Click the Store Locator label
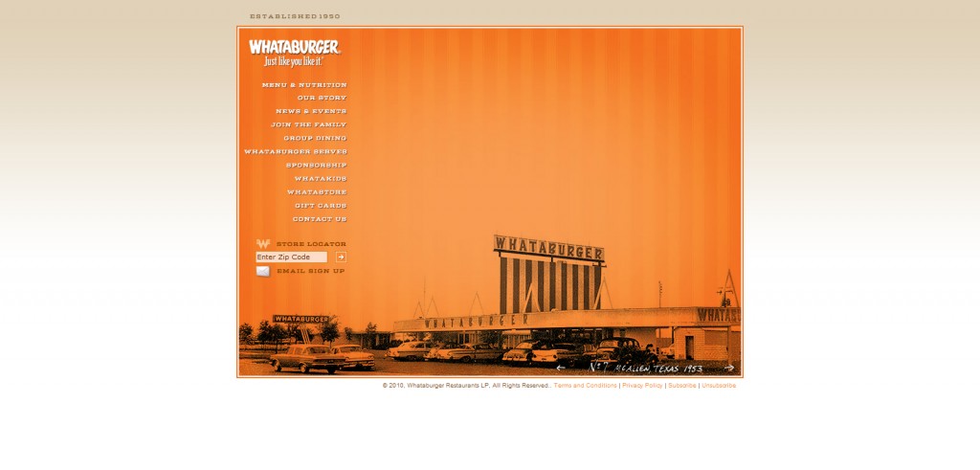Screen dimensions: 980x470 click(x=311, y=244)
